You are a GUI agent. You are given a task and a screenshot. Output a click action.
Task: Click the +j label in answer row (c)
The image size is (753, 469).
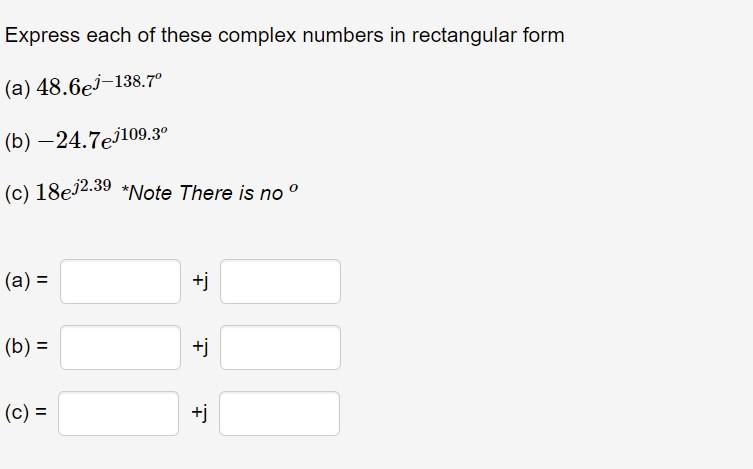coord(199,412)
